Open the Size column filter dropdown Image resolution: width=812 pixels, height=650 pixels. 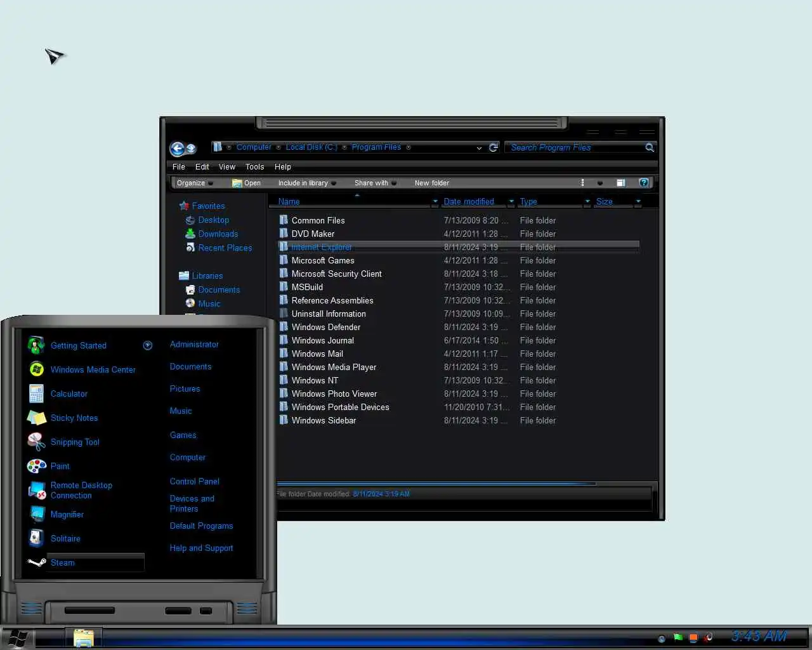(638, 201)
